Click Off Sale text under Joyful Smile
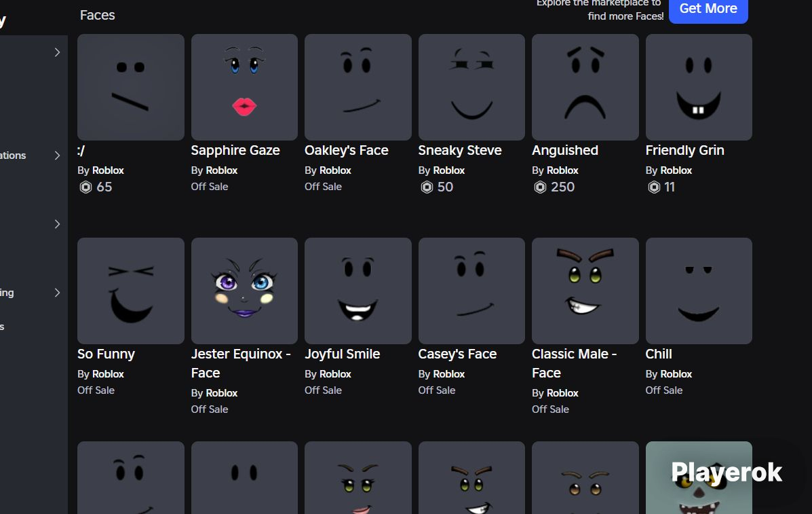 coord(323,390)
